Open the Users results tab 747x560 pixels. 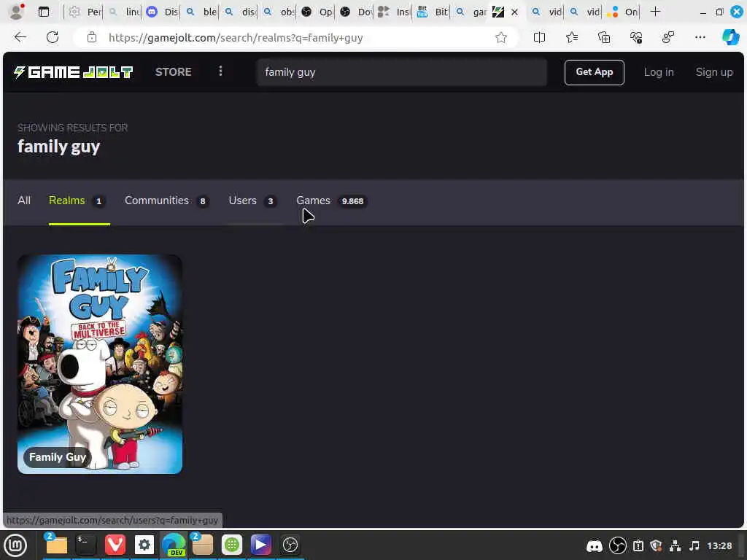252,201
